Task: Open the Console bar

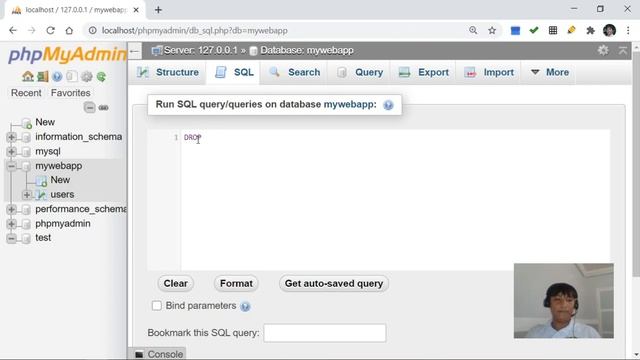Action: [x=158, y=354]
